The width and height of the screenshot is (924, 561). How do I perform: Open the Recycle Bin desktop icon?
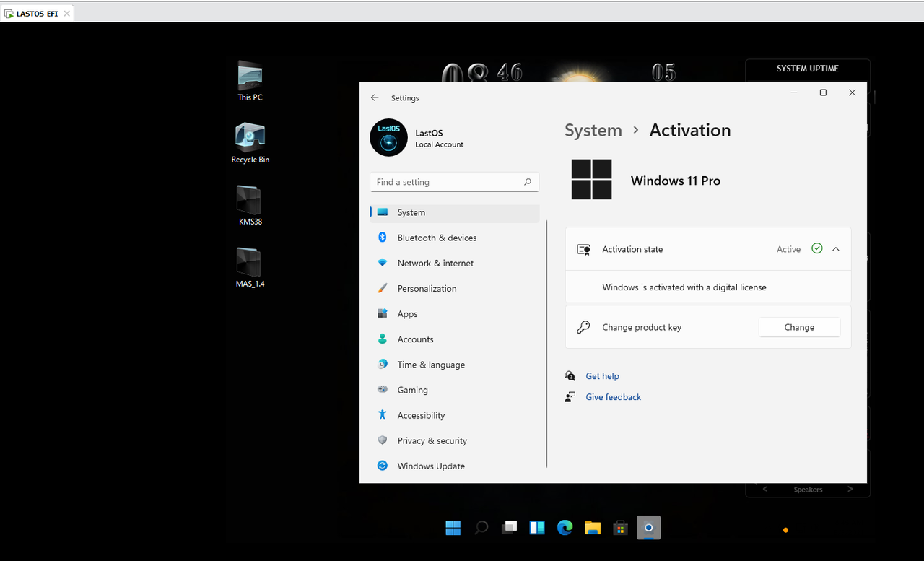[x=250, y=143]
